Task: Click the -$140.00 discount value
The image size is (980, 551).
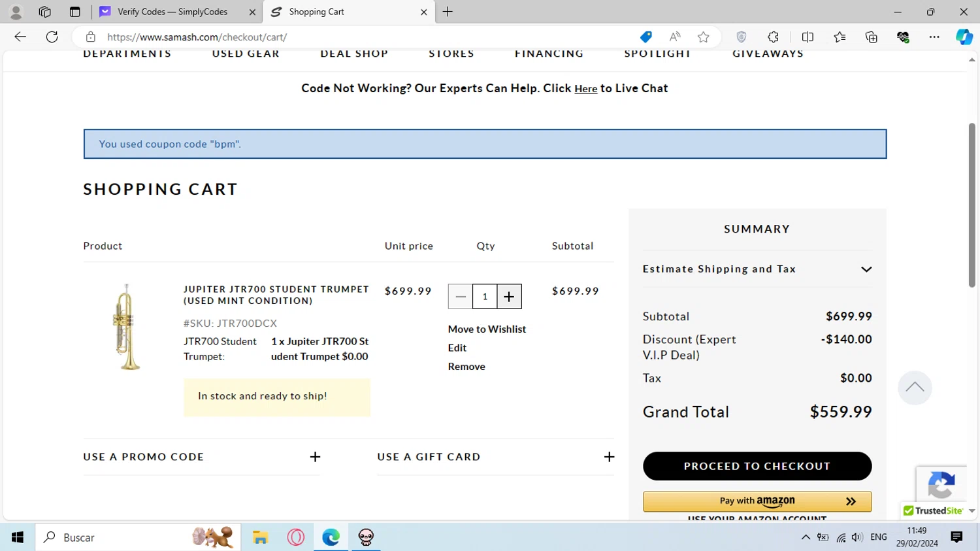Action: pos(847,339)
